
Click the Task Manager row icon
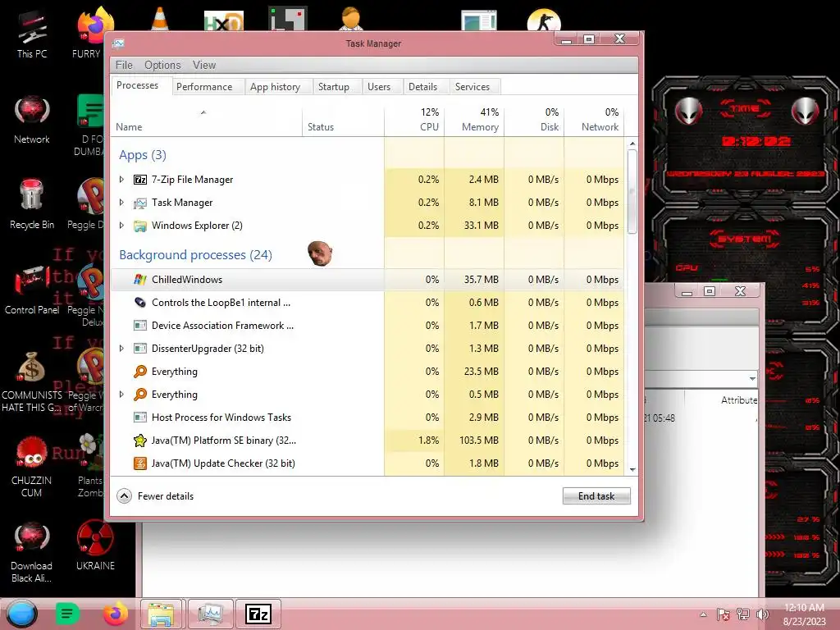click(139, 203)
